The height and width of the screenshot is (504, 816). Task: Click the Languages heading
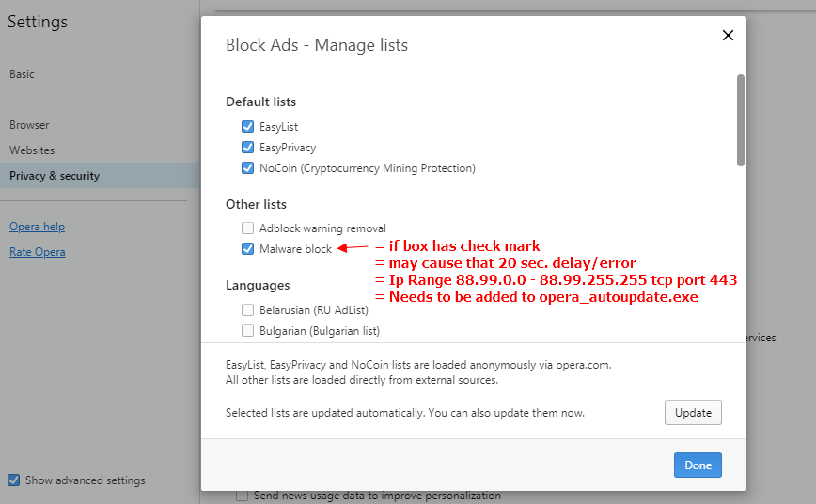pyautogui.click(x=258, y=285)
